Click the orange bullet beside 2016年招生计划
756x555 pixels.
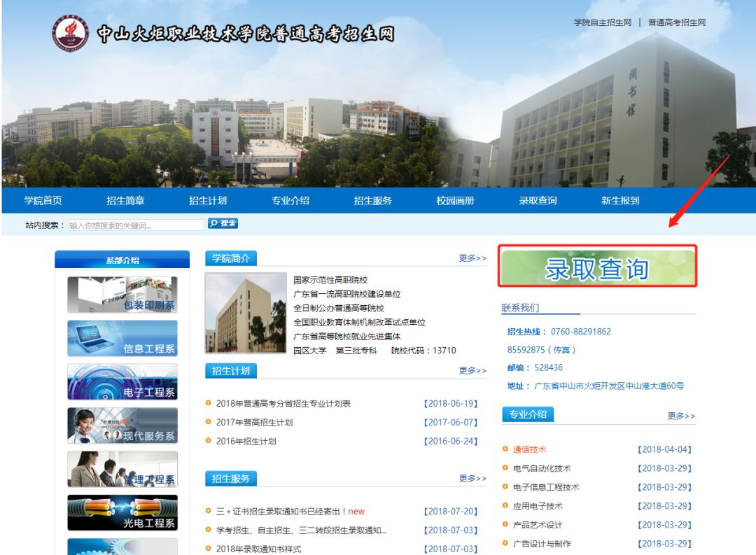pos(209,441)
